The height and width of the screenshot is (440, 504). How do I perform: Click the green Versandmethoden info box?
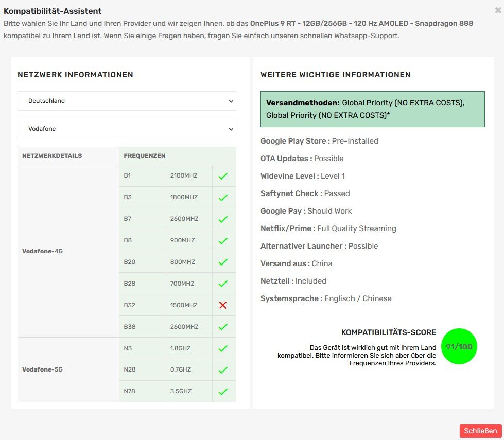coord(373,109)
